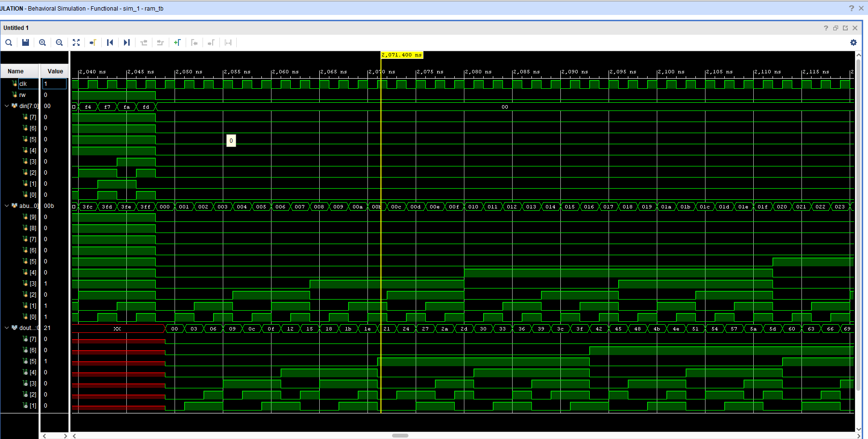Click abu bus segment 010
The image size is (868, 439).
pos(474,207)
